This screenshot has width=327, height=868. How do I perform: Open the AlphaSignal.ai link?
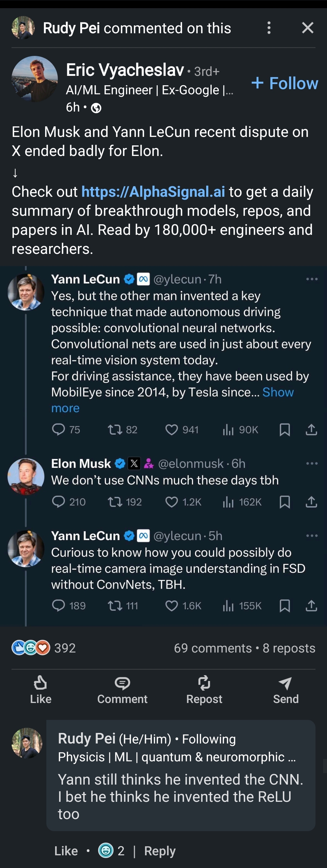153,192
